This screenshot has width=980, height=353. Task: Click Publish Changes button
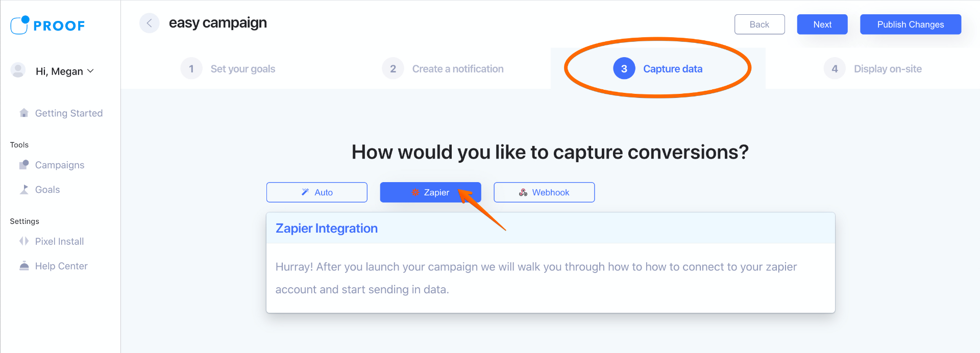tap(910, 24)
